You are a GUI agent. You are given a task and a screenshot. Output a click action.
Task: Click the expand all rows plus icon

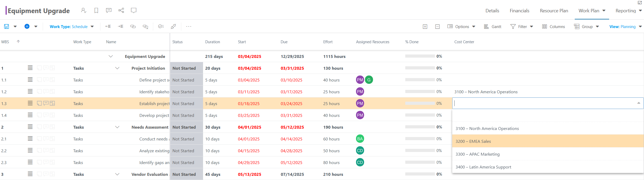click(425, 27)
